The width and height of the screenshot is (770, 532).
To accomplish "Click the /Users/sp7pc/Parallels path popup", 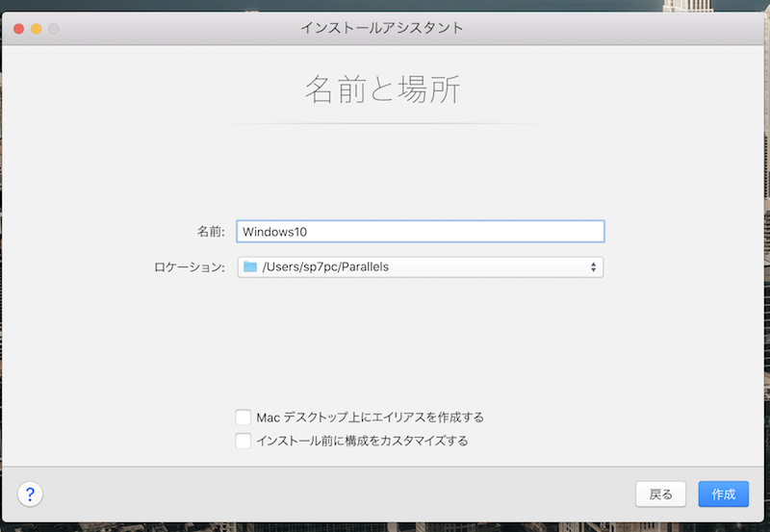I will (421, 266).
